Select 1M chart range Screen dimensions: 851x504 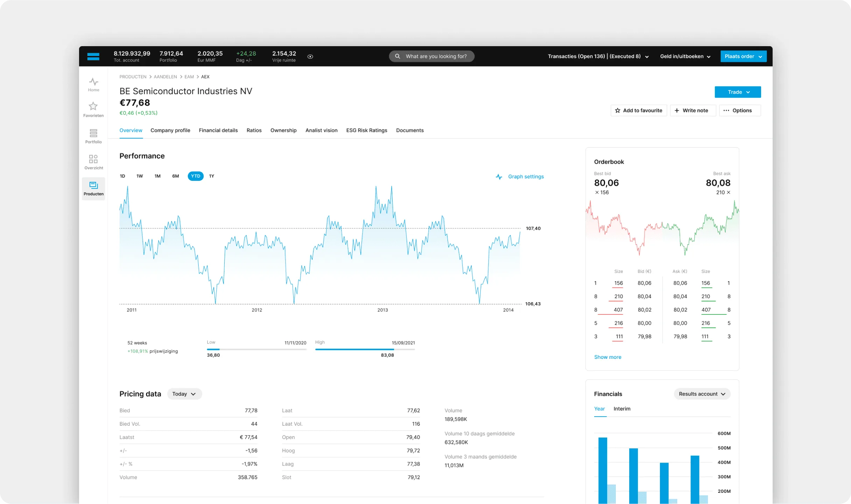click(x=157, y=176)
